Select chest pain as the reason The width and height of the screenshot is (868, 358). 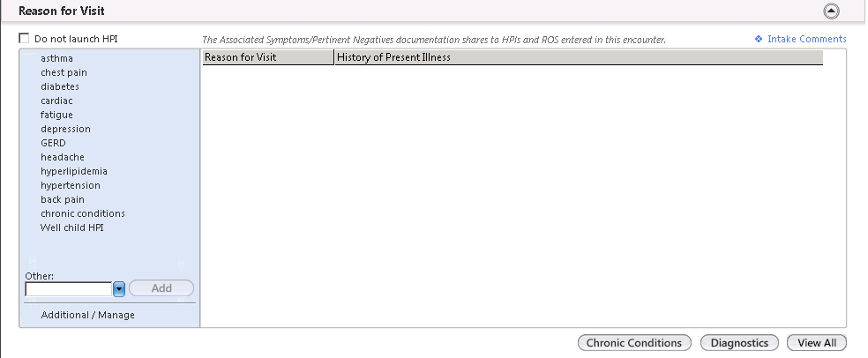click(64, 72)
